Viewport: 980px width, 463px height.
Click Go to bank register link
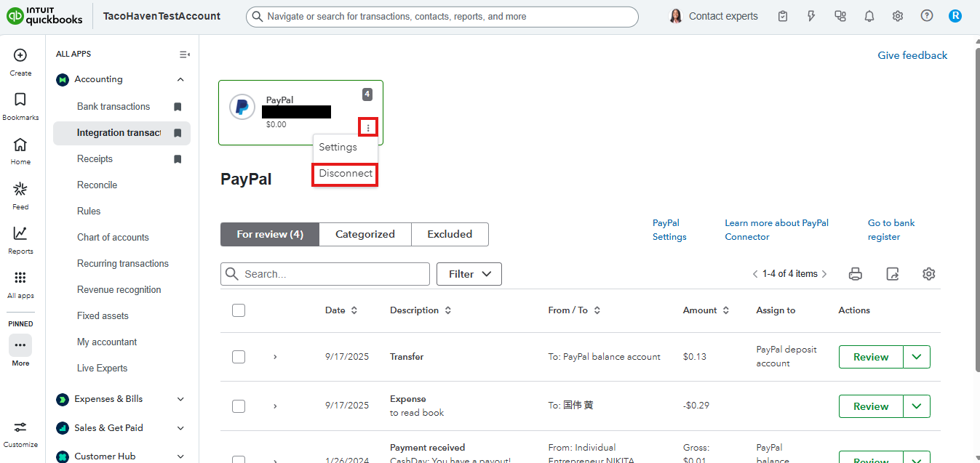tap(891, 230)
